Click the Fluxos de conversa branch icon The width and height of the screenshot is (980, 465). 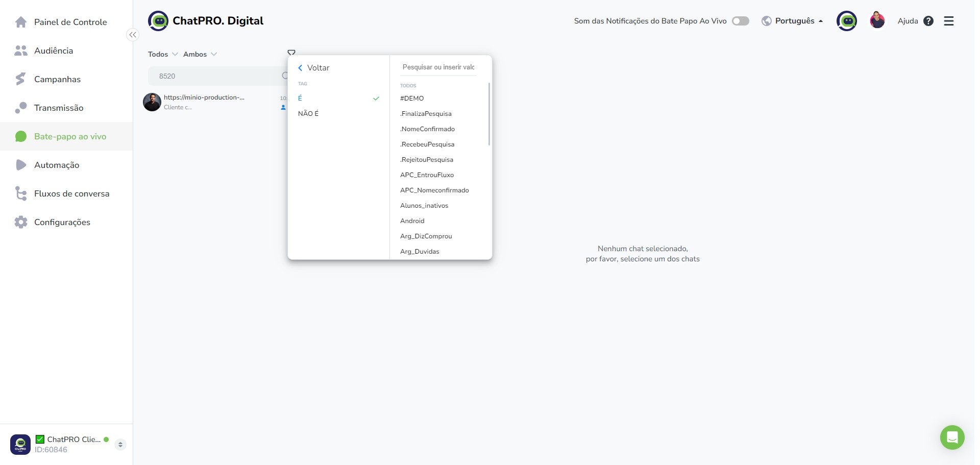point(21,193)
